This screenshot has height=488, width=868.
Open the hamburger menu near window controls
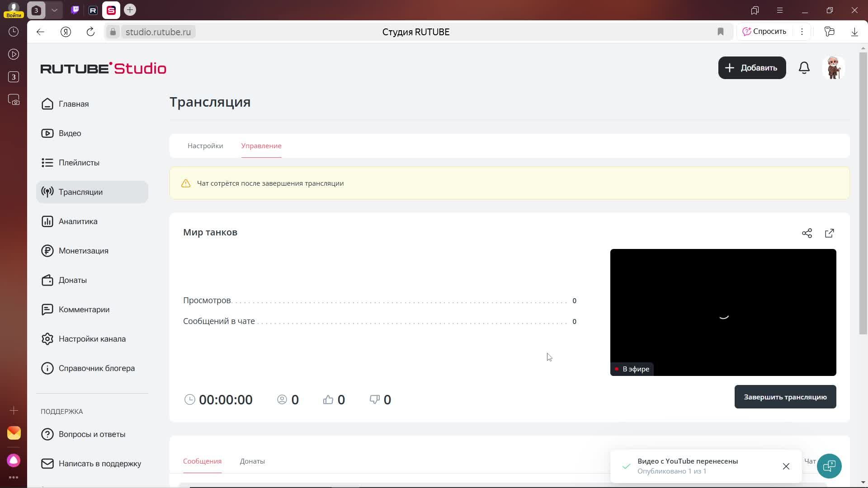point(779,10)
